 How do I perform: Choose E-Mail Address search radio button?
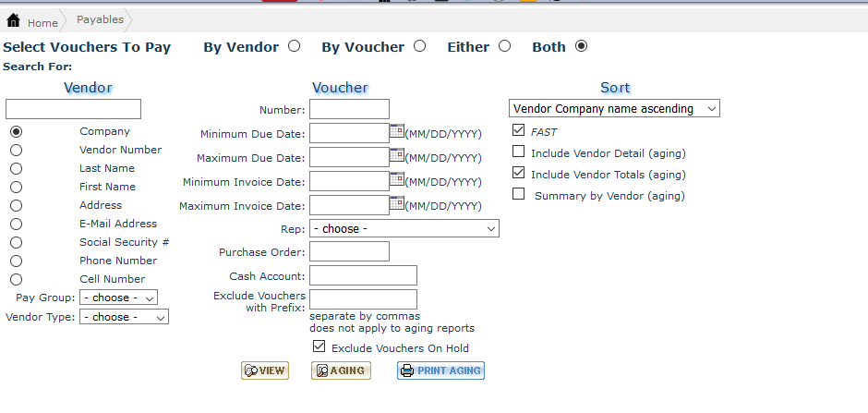[x=16, y=225]
